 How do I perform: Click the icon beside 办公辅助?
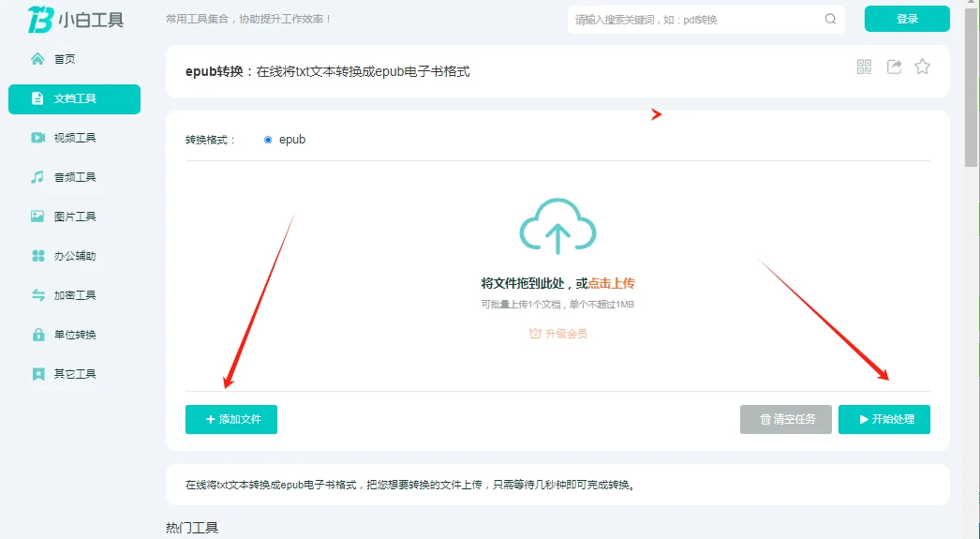(x=38, y=256)
